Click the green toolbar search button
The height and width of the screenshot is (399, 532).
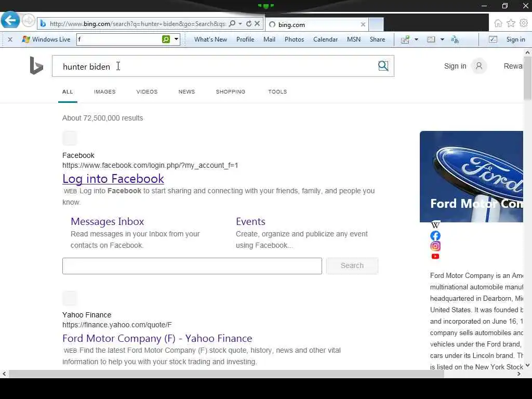point(166,39)
